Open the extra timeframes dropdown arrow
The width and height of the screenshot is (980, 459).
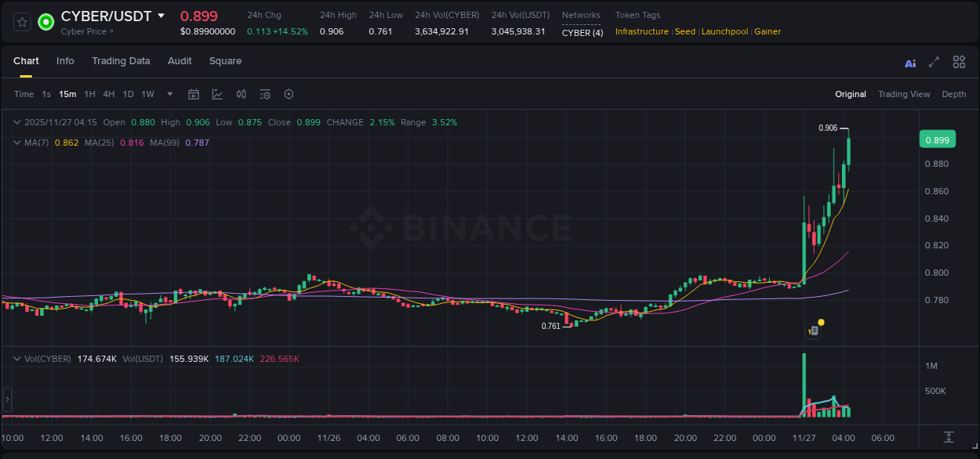(169, 94)
